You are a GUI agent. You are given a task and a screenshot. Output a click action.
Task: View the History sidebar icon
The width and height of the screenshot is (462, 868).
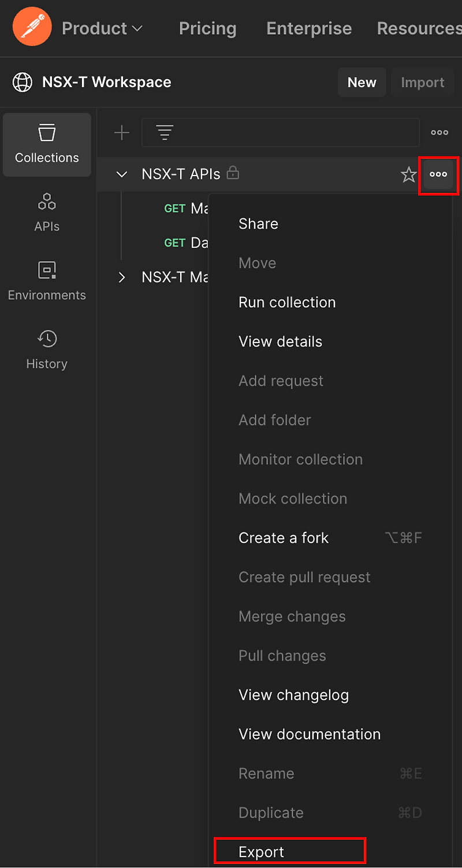[x=47, y=349]
